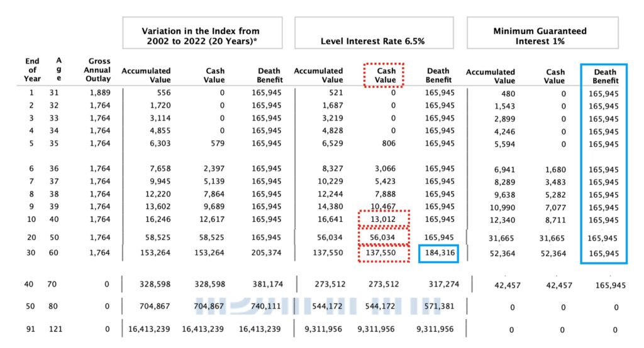Click the 571,381 death benefit value
The height and width of the screenshot is (348, 644).
438,307
